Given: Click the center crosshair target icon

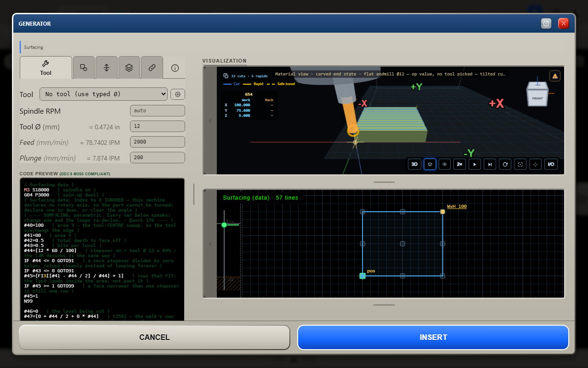Looking at the screenshot, I should tap(535, 164).
